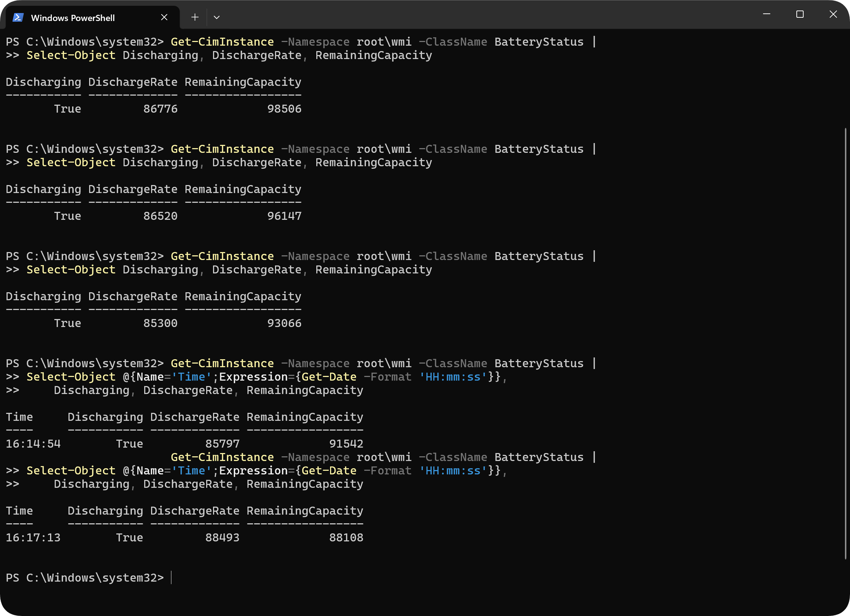Click the PowerShell icon in the tab

click(18, 18)
